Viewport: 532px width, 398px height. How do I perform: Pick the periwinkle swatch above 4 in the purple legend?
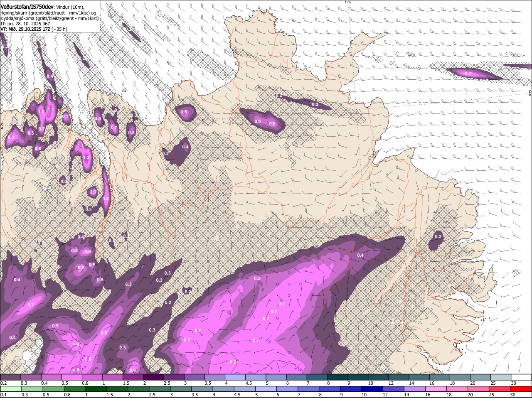point(235,377)
